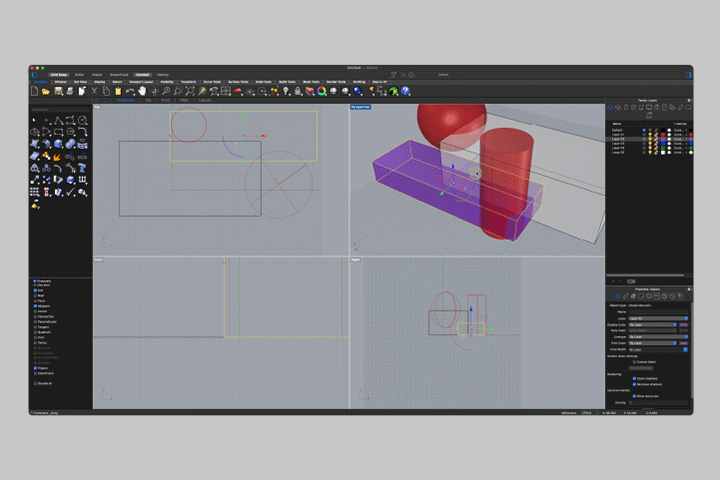Open the Layer dropdown in Properties
This screenshot has height=480, width=720.
(658, 318)
